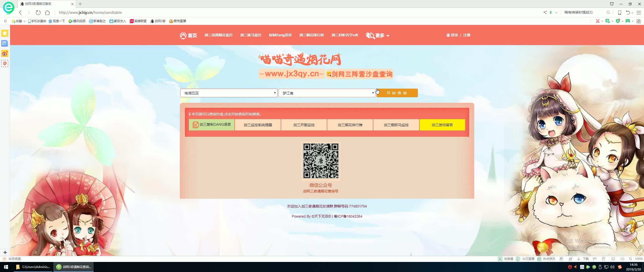
Task: Open 剑三抓马监控 in the navigation bar
Action: [x=251, y=35]
